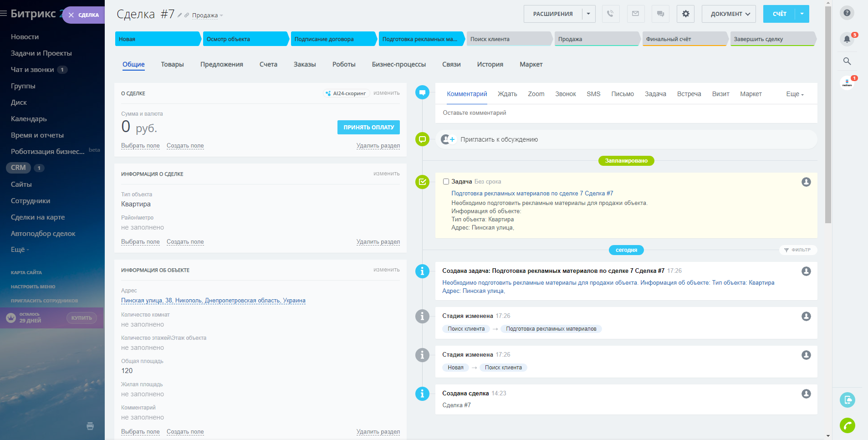Open the Расширения dropdown arrow
868x440 pixels.
click(588, 14)
